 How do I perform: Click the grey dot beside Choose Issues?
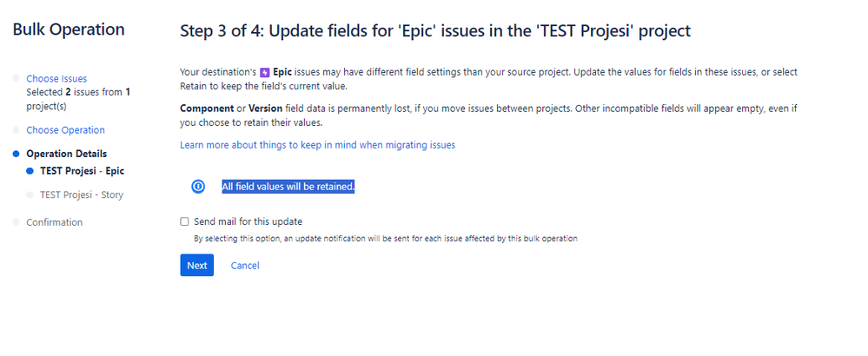pos(16,78)
